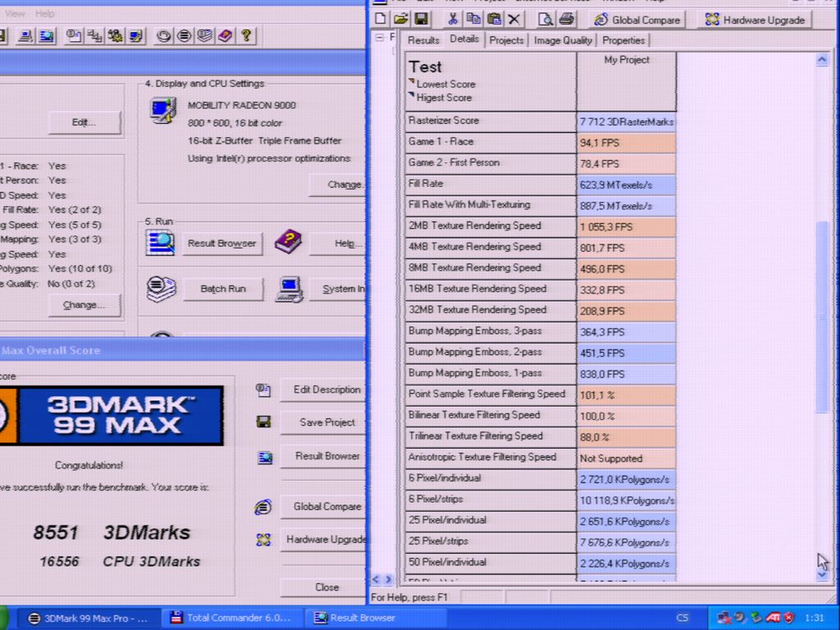Click the computer icon beside System Info

pyautogui.click(x=290, y=290)
